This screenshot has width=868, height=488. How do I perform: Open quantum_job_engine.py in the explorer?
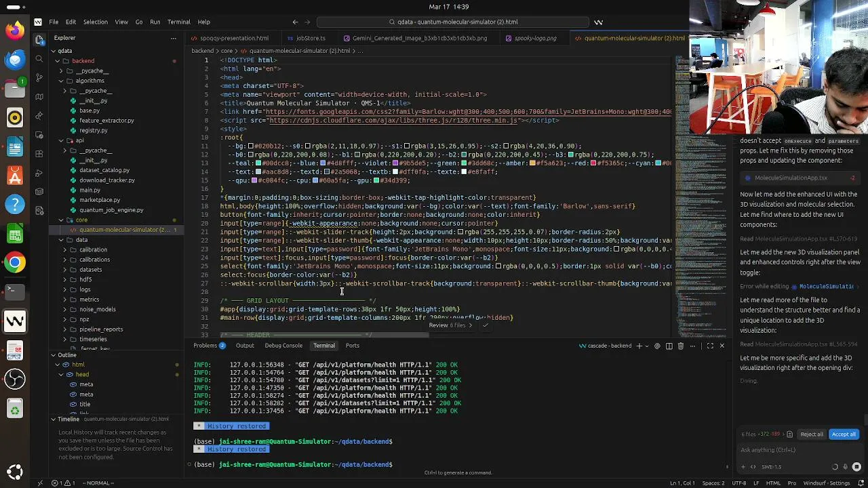coord(111,210)
